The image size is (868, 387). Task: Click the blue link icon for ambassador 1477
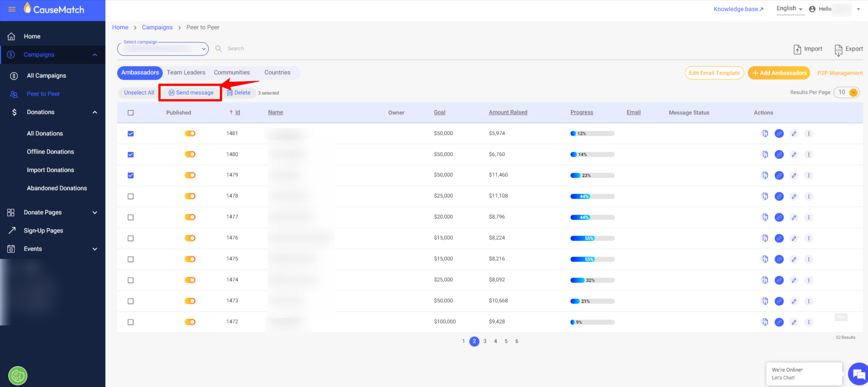click(779, 217)
